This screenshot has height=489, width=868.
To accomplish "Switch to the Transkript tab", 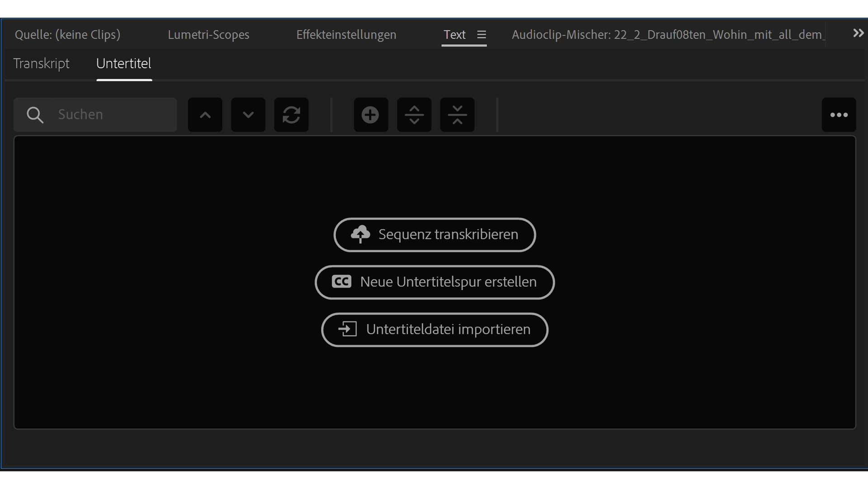I will click(x=41, y=63).
